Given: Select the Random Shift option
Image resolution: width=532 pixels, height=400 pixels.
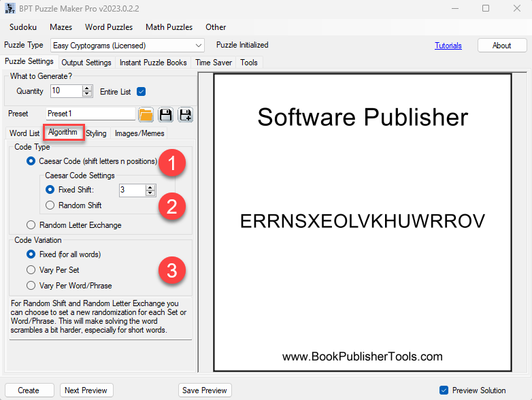Looking at the screenshot, I should (x=50, y=205).
